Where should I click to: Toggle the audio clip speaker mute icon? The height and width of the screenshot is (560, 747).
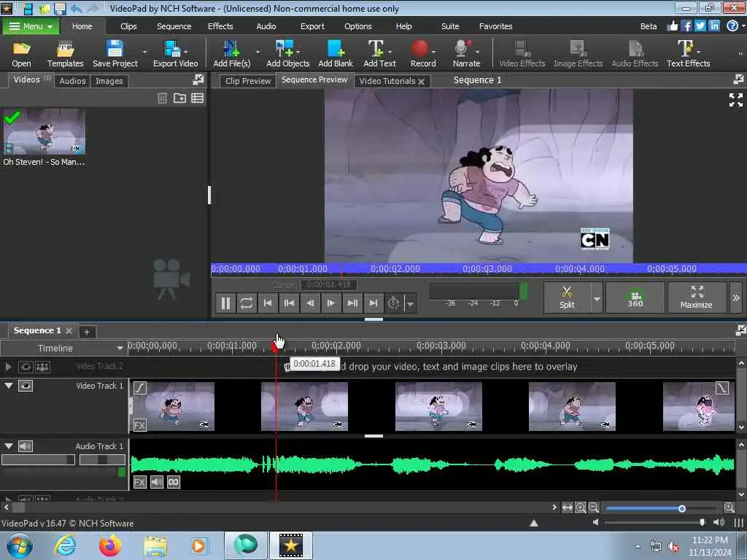(157, 482)
